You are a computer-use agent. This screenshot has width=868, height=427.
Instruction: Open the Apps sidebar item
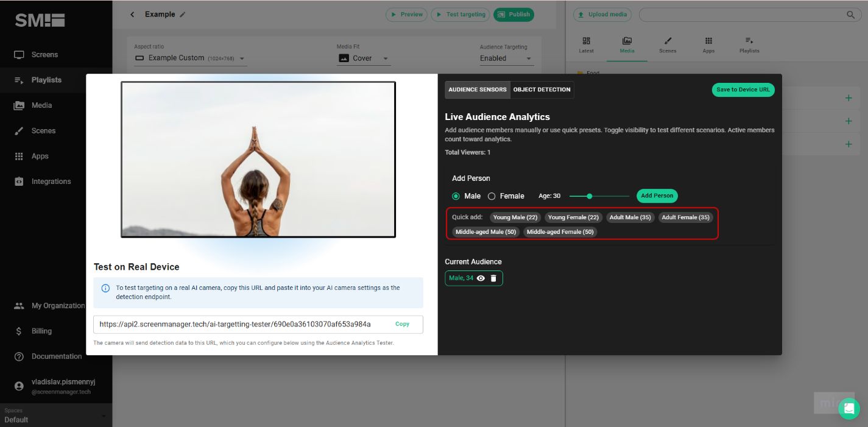click(40, 156)
